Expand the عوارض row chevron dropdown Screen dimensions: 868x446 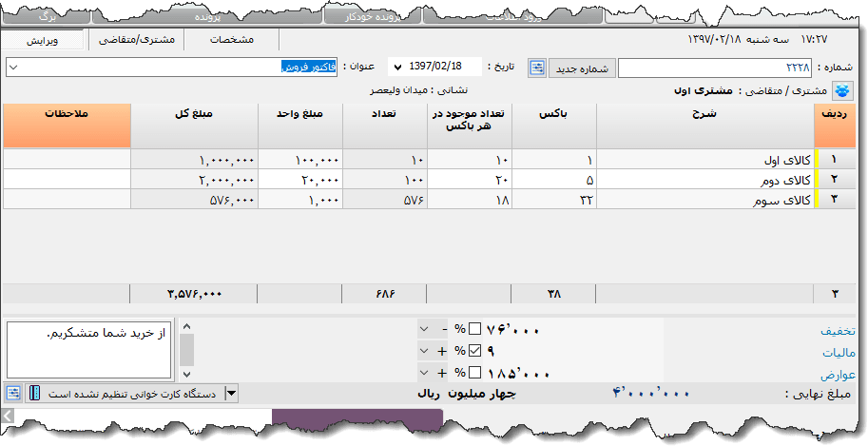[x=425, y=373]
